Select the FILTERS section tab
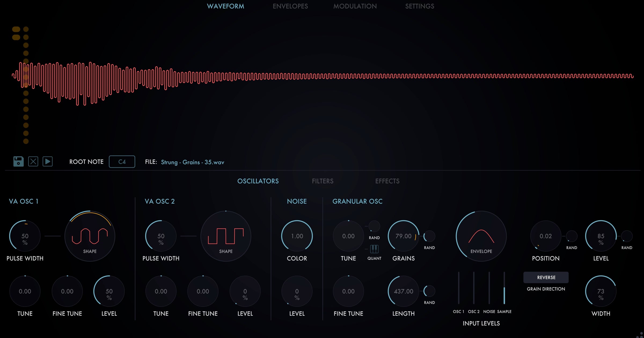The image size is (644, 338). [x=323, y=181]
